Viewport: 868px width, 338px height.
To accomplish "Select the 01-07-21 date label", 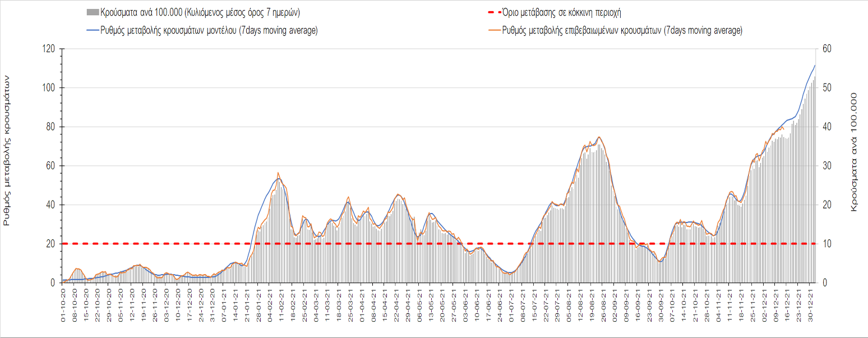I will (511, 301).
